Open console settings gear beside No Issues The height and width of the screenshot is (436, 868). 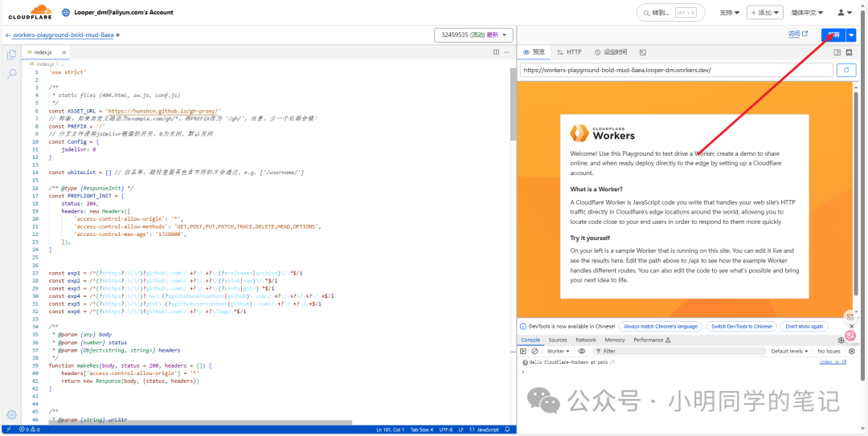pos(851,351)
